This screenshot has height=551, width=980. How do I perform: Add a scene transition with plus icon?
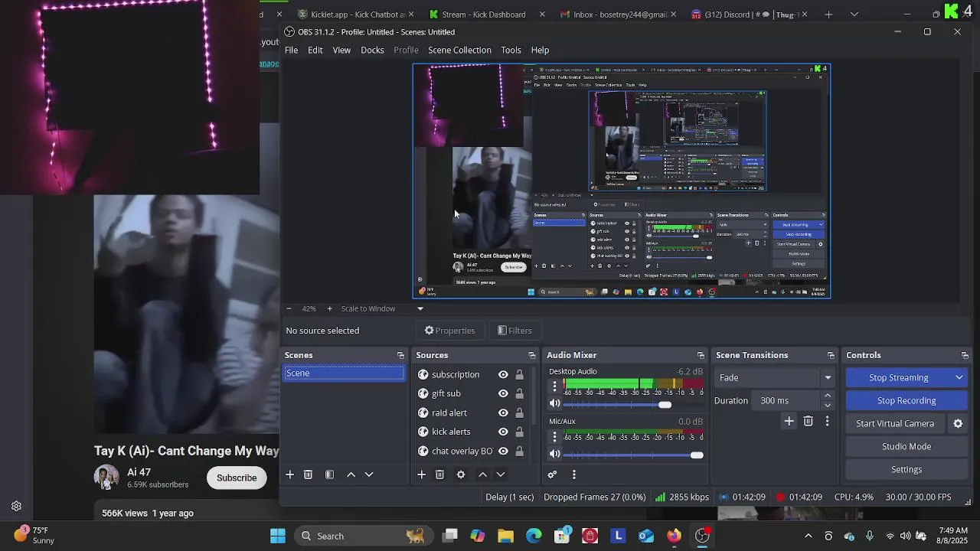(x=789, y=421)
